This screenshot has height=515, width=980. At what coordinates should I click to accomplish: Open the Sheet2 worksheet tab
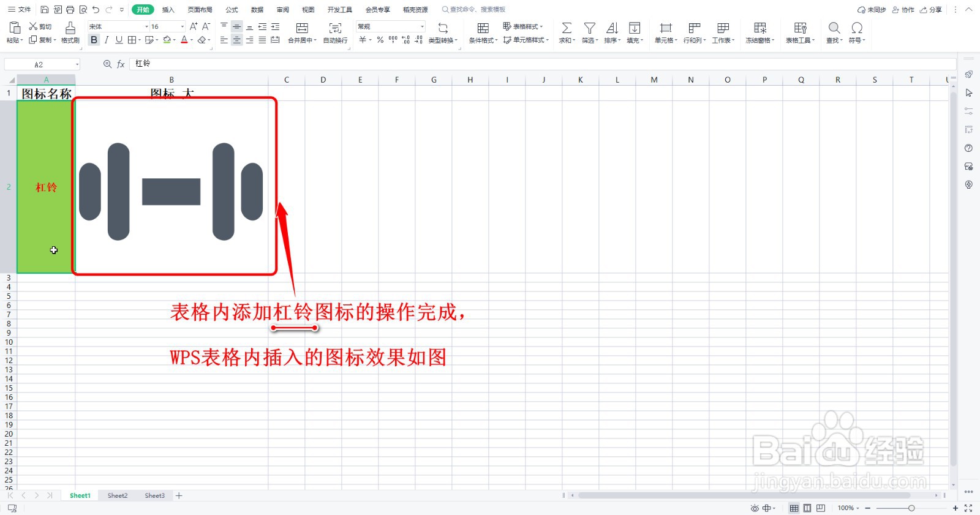click(118, 495)
